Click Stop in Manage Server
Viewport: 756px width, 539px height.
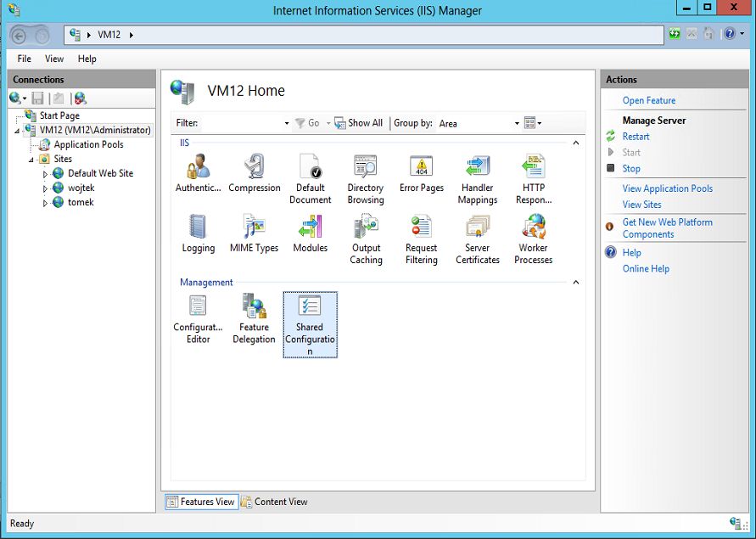click(x=631, y=168)
